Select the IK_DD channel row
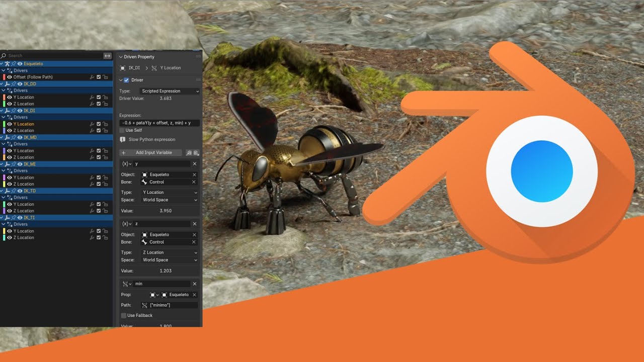 click(x=56, y=84)
